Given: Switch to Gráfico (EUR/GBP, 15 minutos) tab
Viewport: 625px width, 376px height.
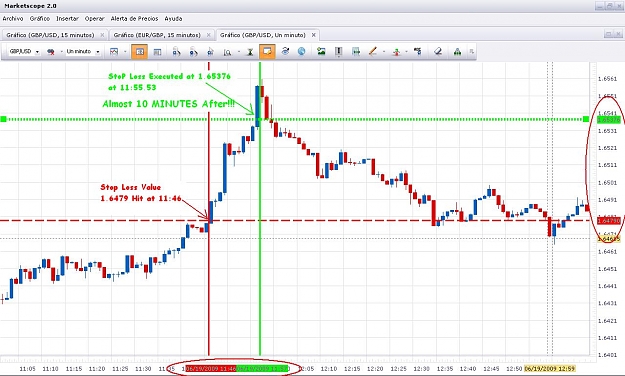Looking at the screenshot, I should [x=157, y=35].
